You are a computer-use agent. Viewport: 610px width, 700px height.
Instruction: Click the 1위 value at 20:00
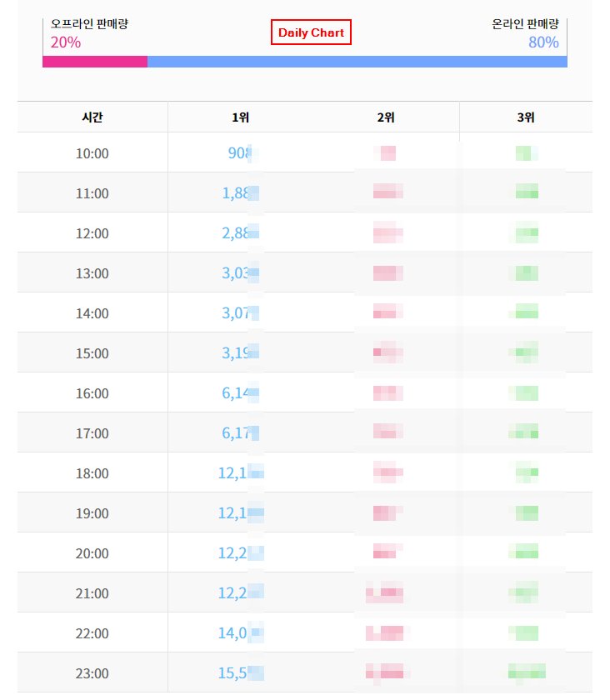pos(241,552)
